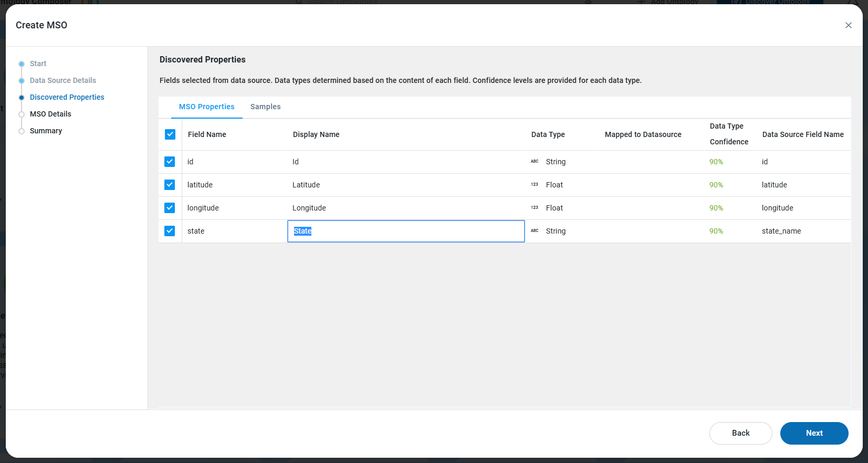Select the Discovered Properties step
This screenshot has width=868, height=463.
(67, 97)
